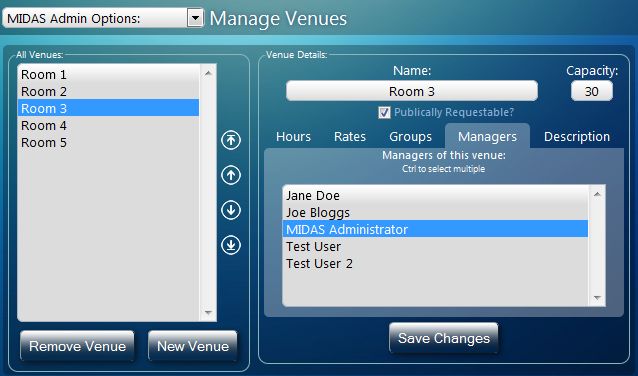Move selected venue to top of list
Screen dimensions: 638x376
click(x=231, y=140)
